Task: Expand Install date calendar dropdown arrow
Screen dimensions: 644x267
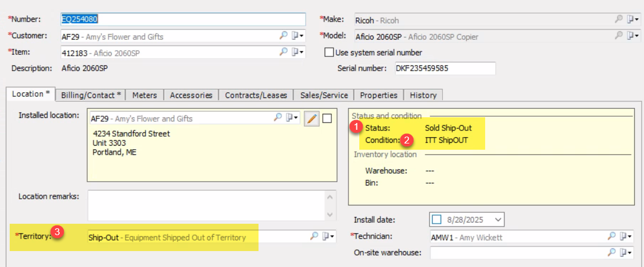Action: click(x=498, y=219)
